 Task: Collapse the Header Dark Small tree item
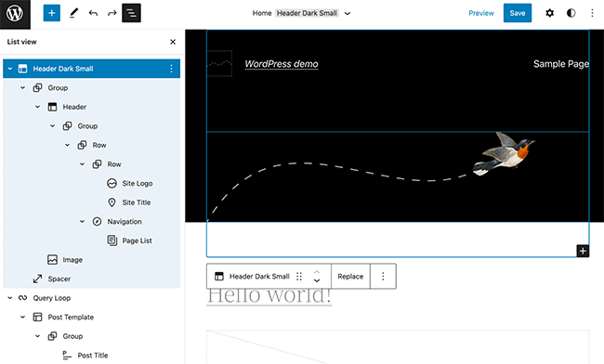[x=10, y=69]
